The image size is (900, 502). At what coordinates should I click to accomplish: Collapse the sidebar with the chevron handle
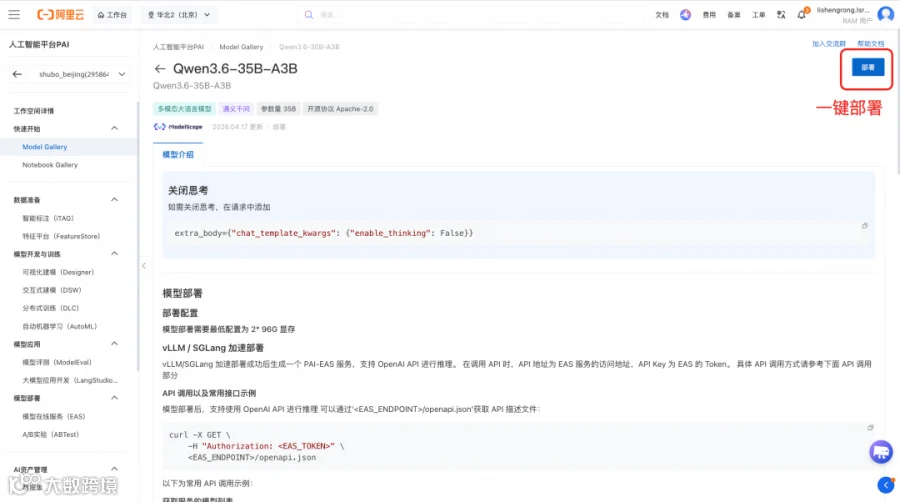point(143,266)
